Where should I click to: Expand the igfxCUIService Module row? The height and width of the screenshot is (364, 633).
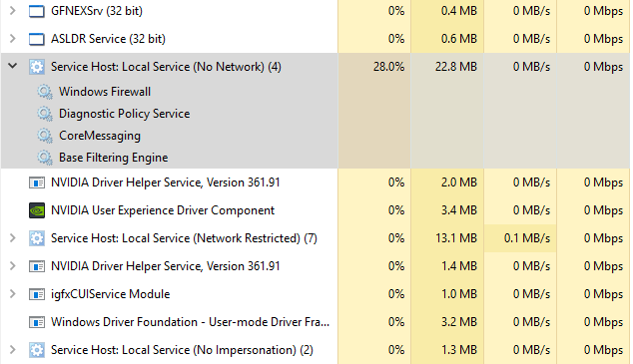(x=13, y=294)
